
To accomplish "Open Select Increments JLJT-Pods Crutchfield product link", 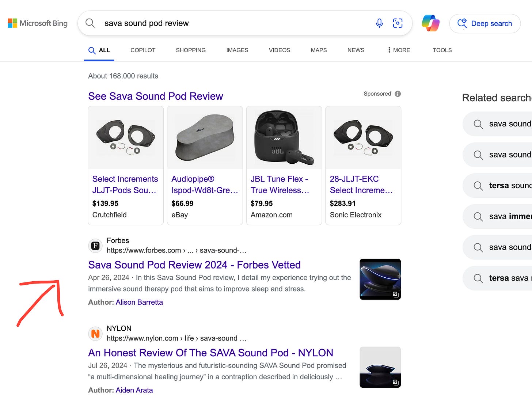I will [125, 185].
